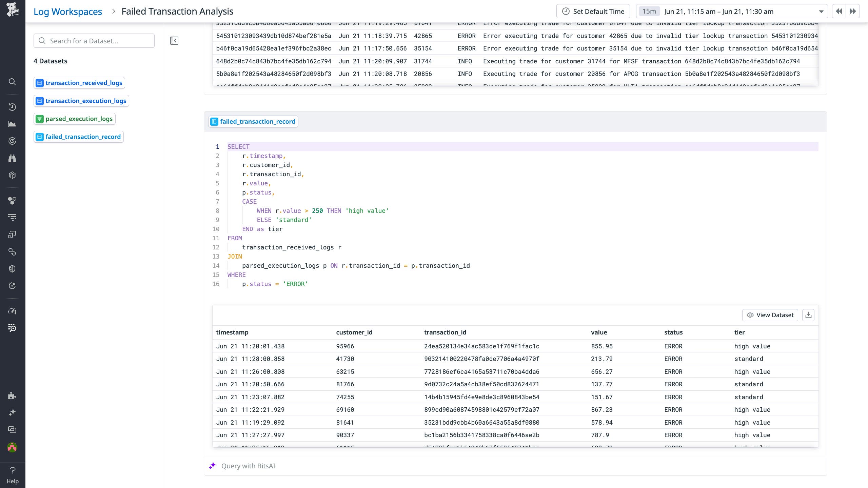Select the Watchdog binoculars icon

12,158
